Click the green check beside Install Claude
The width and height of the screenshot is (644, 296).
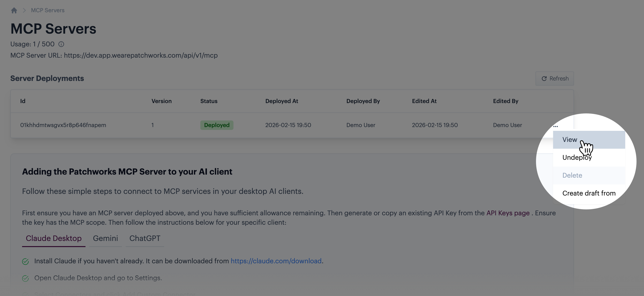(25, 261)
